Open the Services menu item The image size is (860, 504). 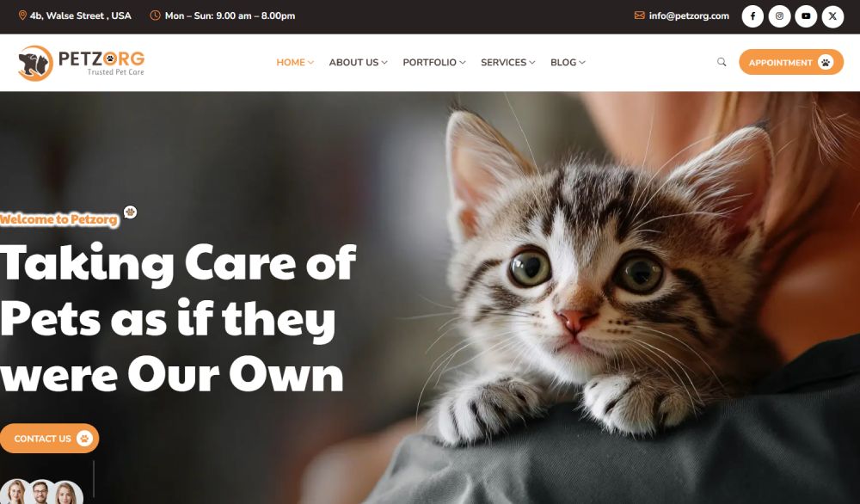pos(508,63)
